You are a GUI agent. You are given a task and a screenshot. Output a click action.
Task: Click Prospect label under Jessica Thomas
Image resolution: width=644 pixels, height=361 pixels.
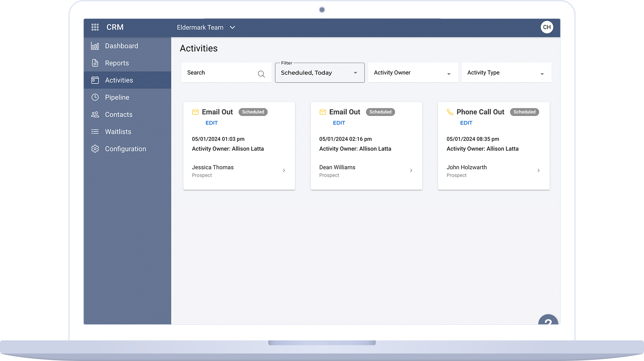pyautogui.click(x=202, y=175)
